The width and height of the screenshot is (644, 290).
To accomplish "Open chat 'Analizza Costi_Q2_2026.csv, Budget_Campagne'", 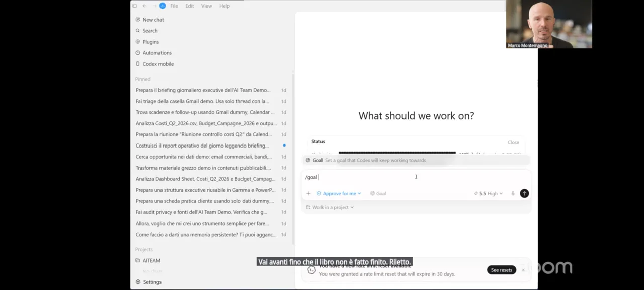I will [211, 123].
